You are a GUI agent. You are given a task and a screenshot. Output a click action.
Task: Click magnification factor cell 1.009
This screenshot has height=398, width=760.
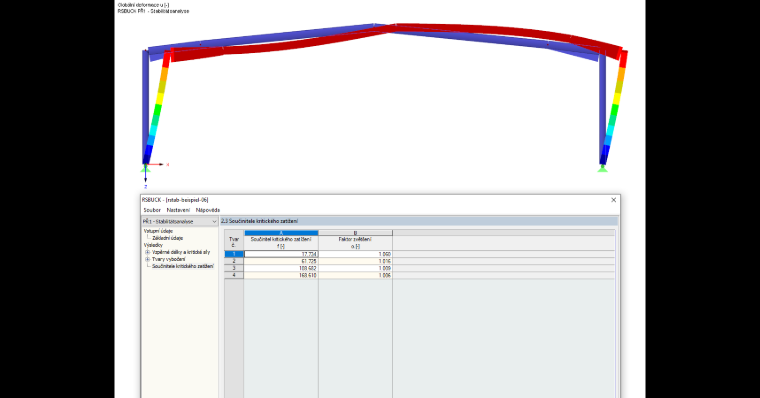[355, 268]
